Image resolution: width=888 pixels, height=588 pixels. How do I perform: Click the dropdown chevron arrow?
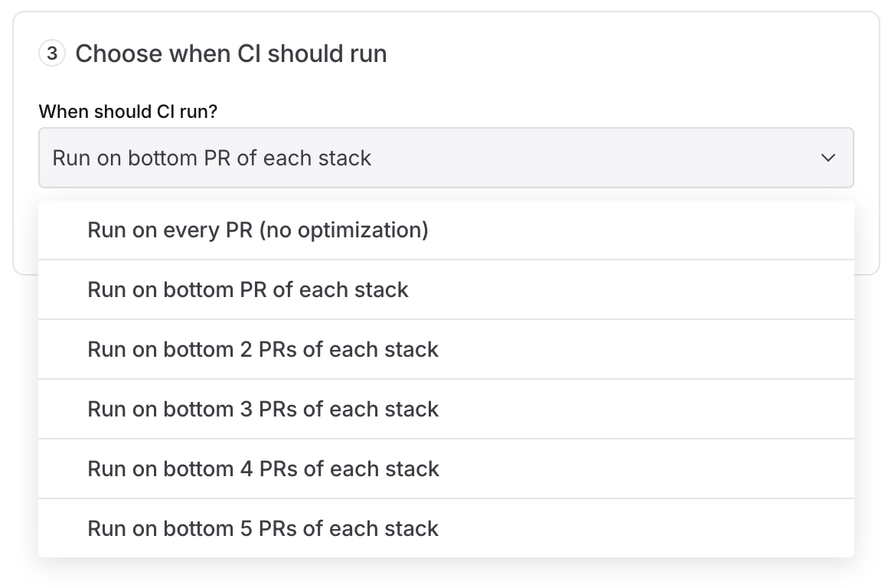click(828, 158)
